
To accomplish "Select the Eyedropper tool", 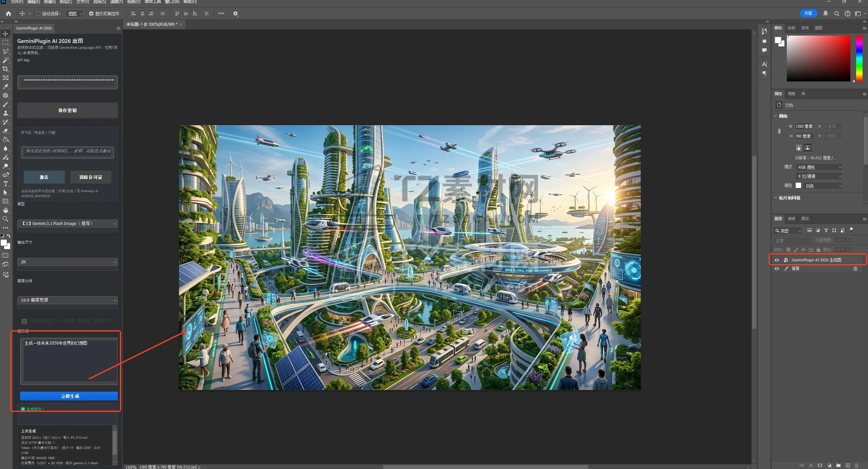I will click(5, 87).
